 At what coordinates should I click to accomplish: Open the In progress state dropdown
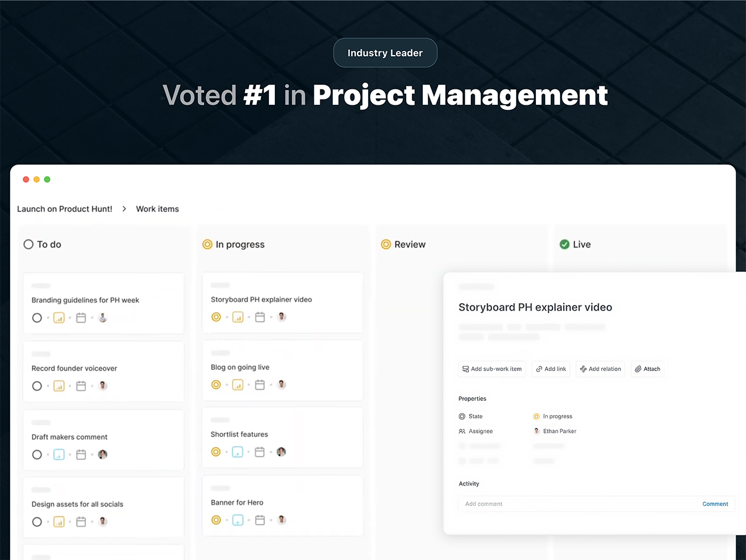[552, 416]
